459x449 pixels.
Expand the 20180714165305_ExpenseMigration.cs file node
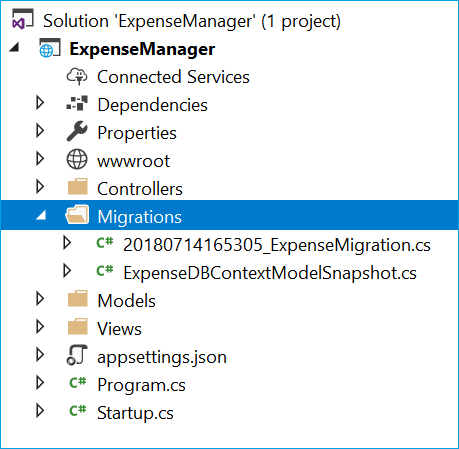(67, 243)
